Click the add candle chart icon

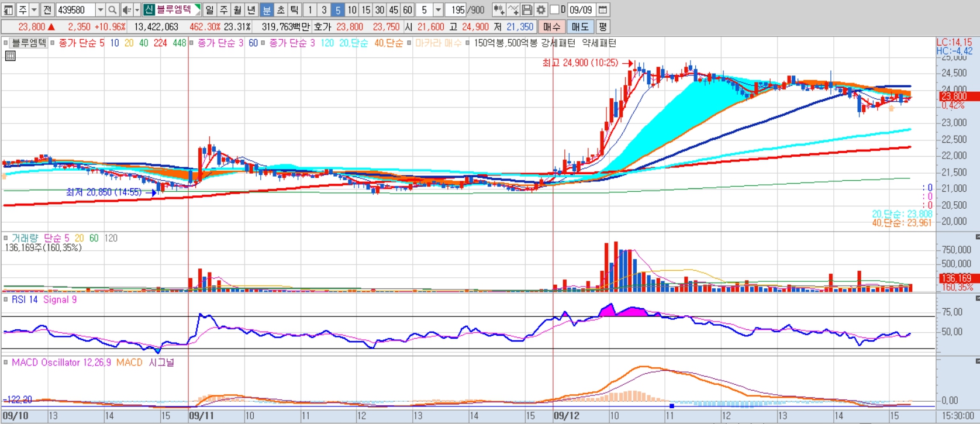tap(498, 10)
